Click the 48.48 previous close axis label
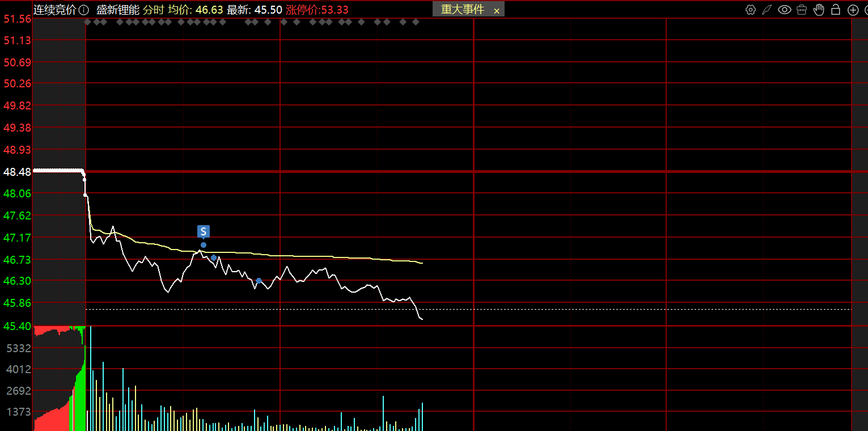Screen dimensions: 868x431 17,172
